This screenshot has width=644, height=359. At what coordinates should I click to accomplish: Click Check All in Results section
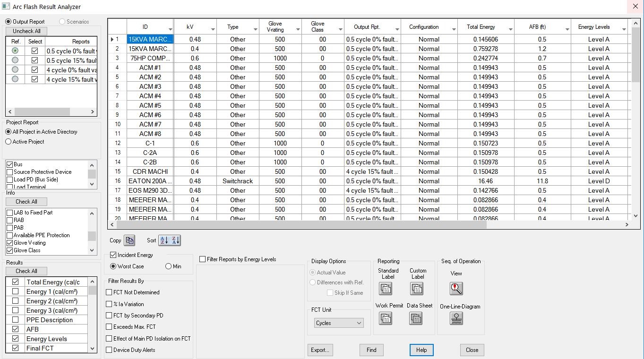[x=26, y=271]
